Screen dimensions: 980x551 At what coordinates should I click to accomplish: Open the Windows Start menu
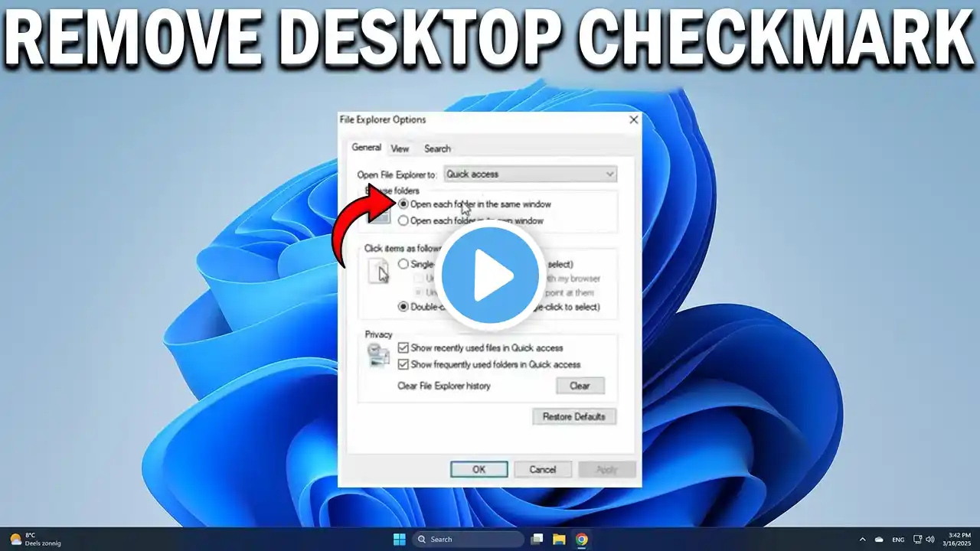pyautogui.click(x=399, y=540)
